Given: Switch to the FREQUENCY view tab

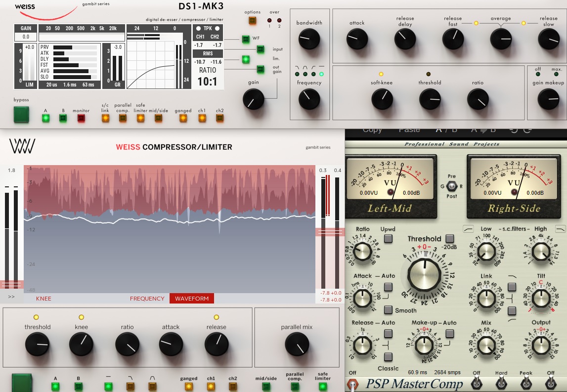Looking at the screenshot, I should click(147, 299).
